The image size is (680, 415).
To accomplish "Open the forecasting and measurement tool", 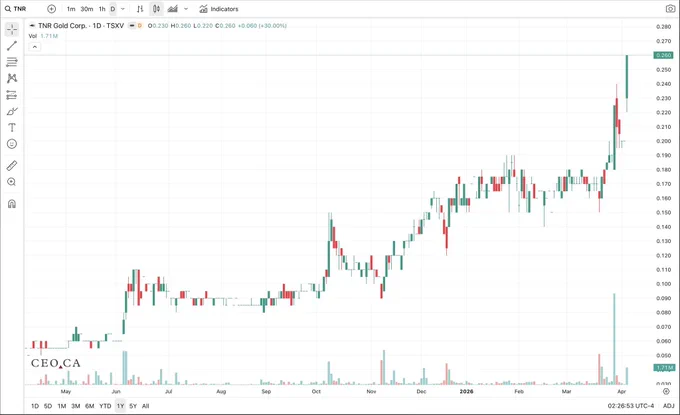I will [12, 95].
